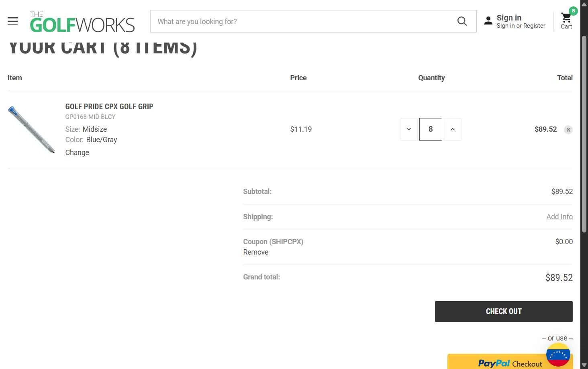Image resolution: width=588 pixels, height=369 pixels.
Task: Open Golf Pride CPX Golf Grip product
Action: [x=109, y=106]
